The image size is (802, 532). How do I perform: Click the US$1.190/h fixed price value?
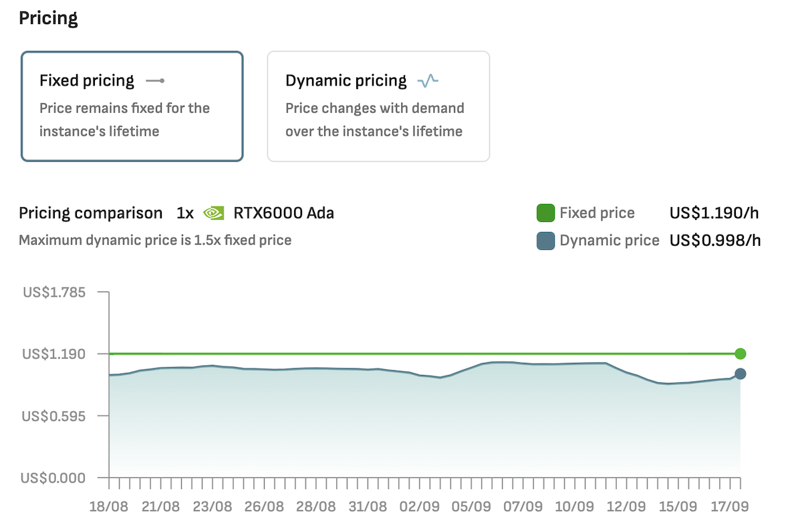[714, 213]
